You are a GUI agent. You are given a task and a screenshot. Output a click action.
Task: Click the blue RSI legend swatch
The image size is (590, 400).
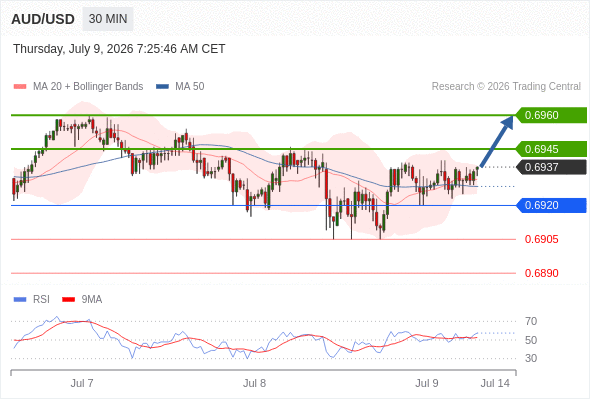coord(20,300)
